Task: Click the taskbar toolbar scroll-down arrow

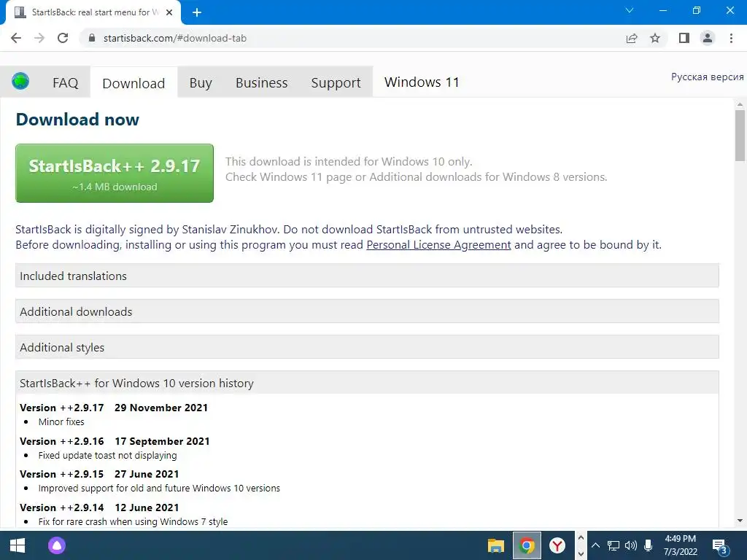Action: pyautogui.click(x=581, y=553)
